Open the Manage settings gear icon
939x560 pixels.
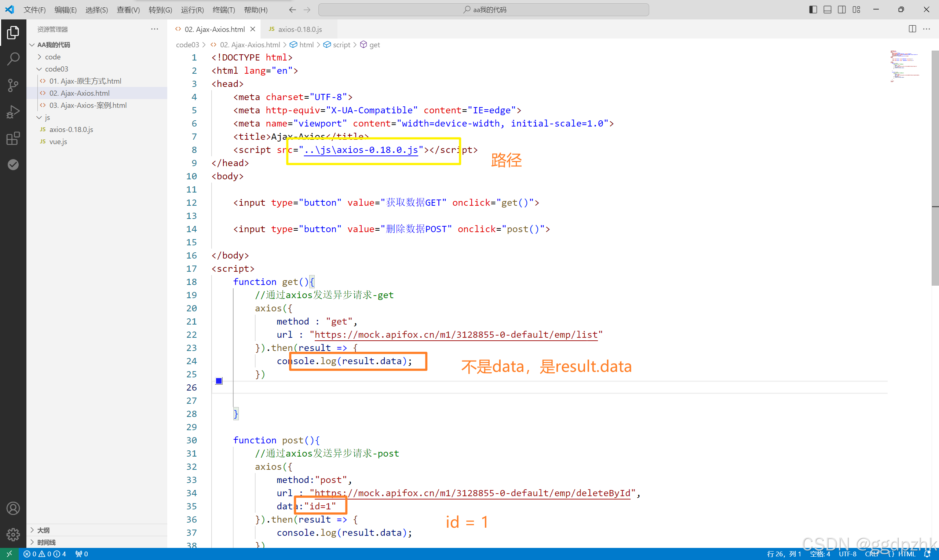[13, 534]
